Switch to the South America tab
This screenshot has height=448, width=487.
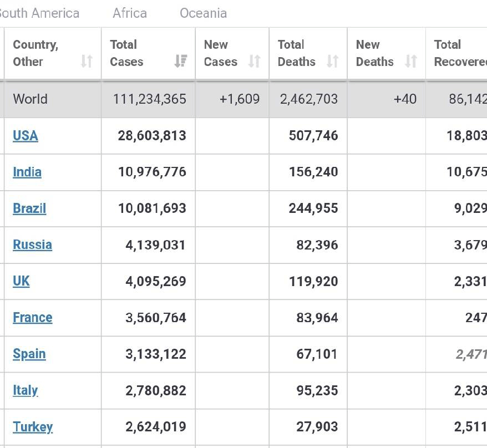(39, 13)
